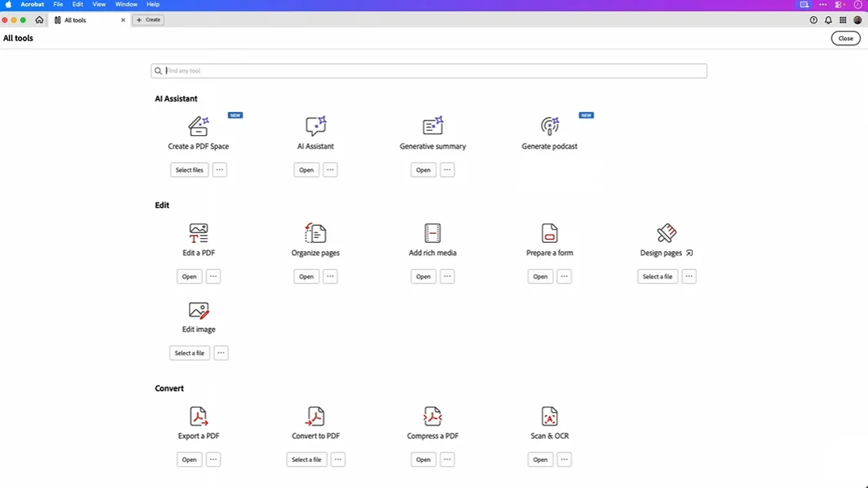Click the Edit image icon
The height and width of the screenshot is (488, 868).
[x=198, y=310]
